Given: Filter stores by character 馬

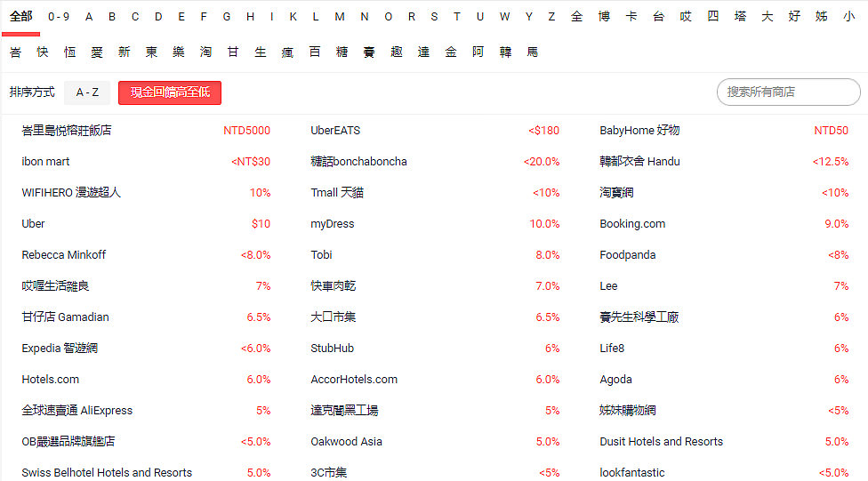Looking at the screenshot, I should (x=533, y=52).
